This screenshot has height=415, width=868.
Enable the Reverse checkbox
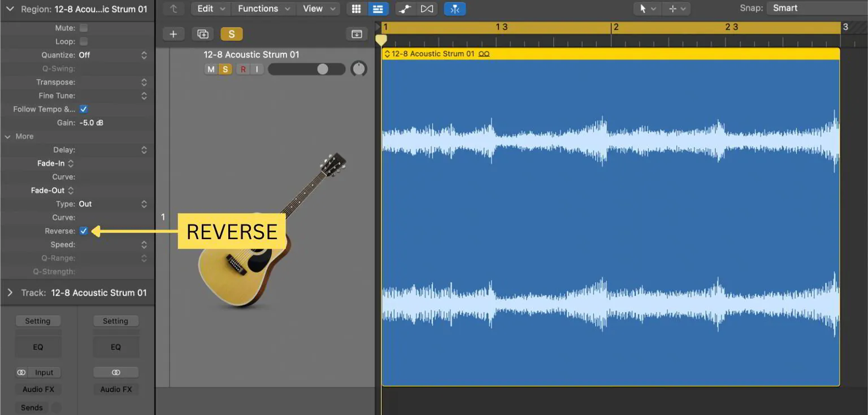84,231
